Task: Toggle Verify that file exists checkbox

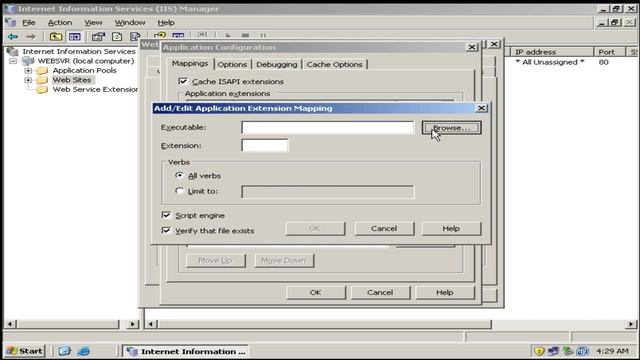Action: tap(166, 231)
